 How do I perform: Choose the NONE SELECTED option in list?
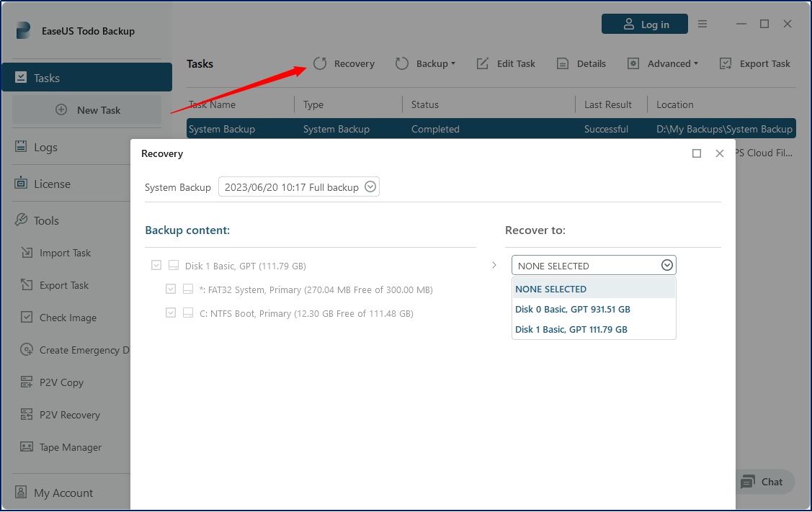pyautogui.click(x=594, y=289)
